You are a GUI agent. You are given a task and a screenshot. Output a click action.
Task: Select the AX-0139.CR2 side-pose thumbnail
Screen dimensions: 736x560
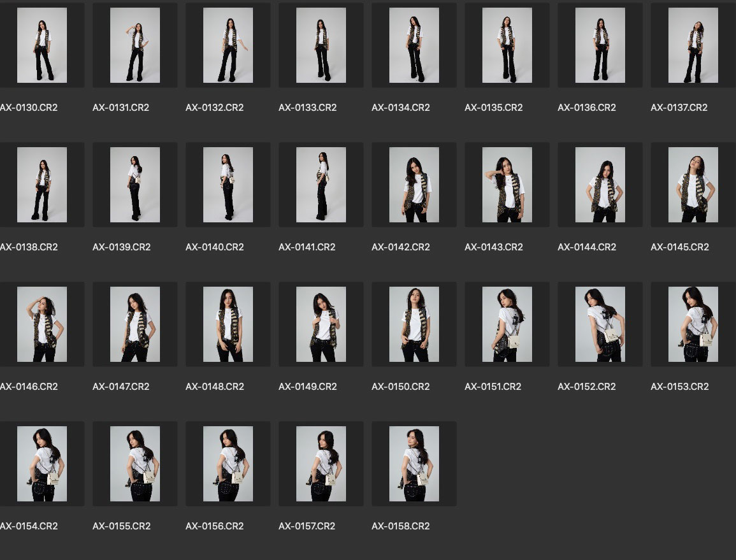135,185
